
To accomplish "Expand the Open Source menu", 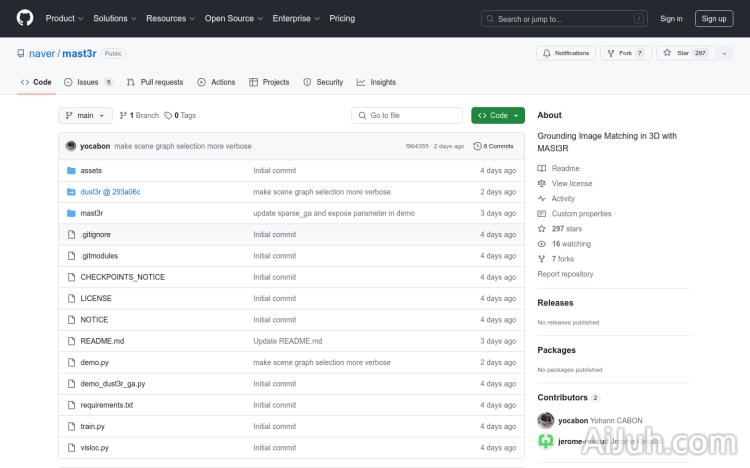I will tap(233, 18).
